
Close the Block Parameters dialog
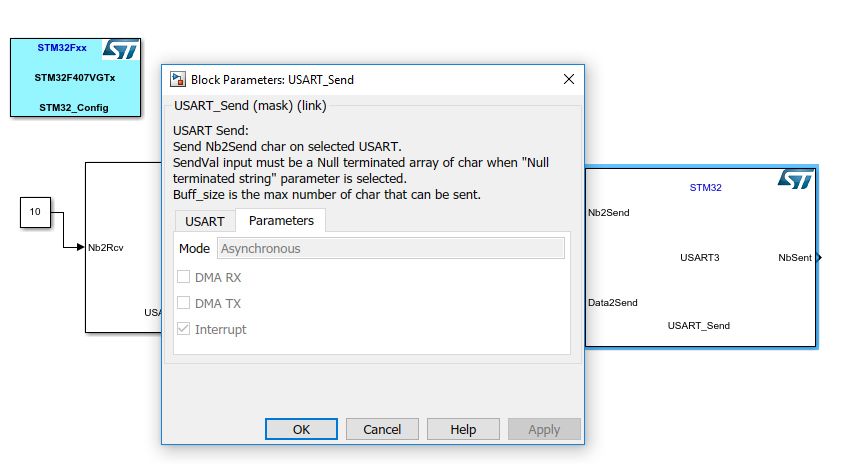click(569, 79)
